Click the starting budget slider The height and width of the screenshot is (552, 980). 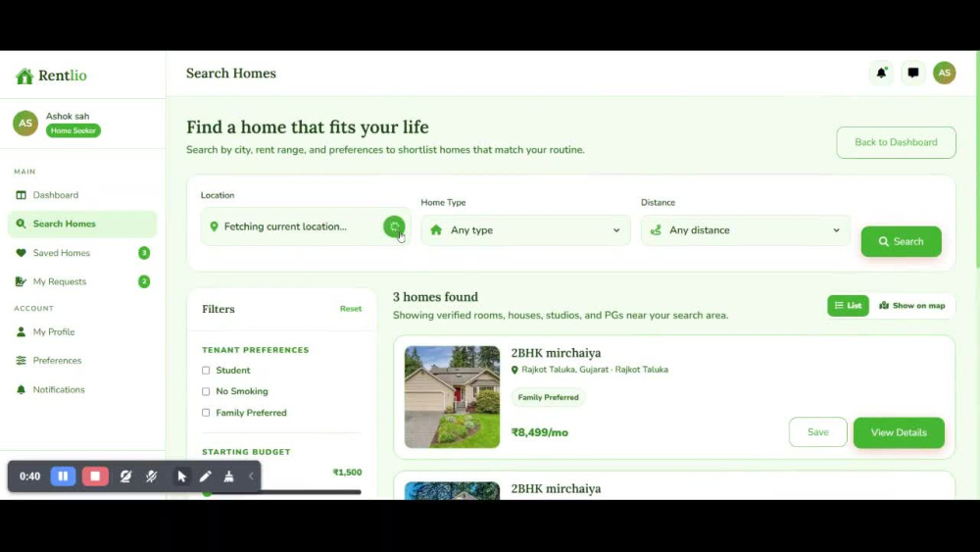click(x=282, y=492)
